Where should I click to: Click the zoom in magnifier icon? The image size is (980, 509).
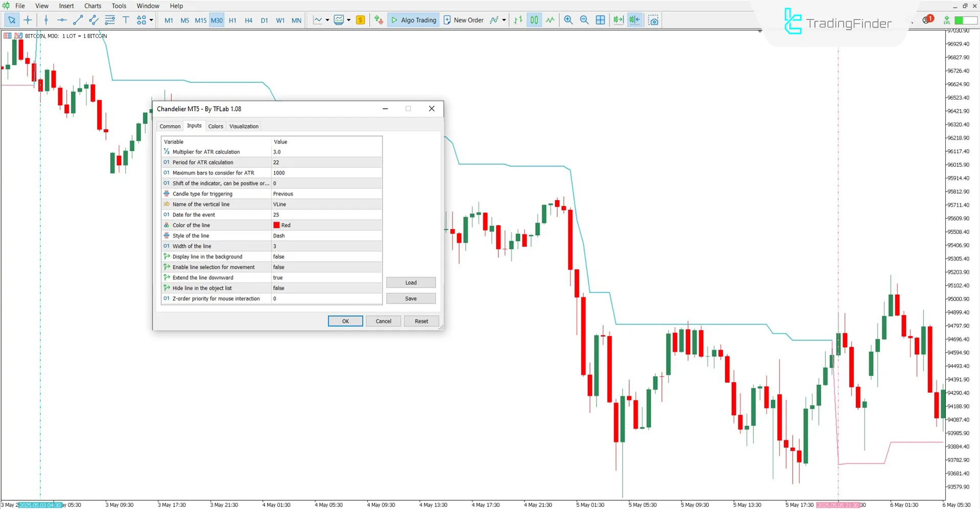click(x=568, y=20)
